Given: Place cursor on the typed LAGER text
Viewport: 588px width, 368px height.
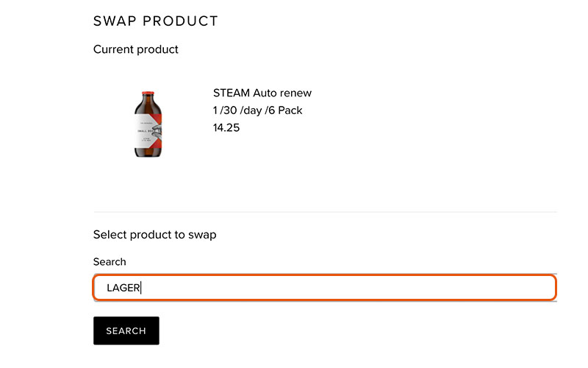Looking at the screenshot, I should (123, 288).
